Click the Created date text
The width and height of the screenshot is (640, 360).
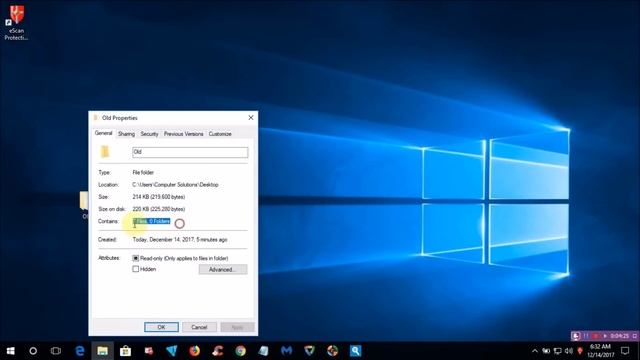pyautogui.click(x=180, y=240)
